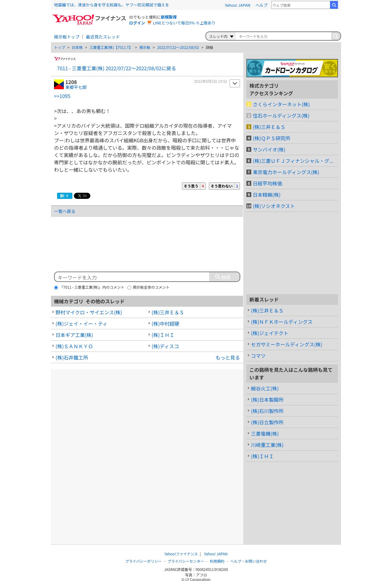Open new thread (株)ジェイテクト
392x581 pixels.
click(269, 333)
